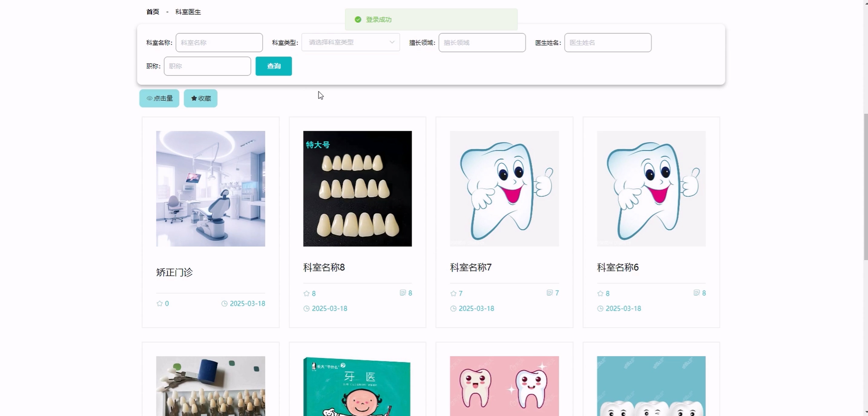Click star icon on 科室名称7 card
The image size is (868, 416).
click(x=453, y=294)
